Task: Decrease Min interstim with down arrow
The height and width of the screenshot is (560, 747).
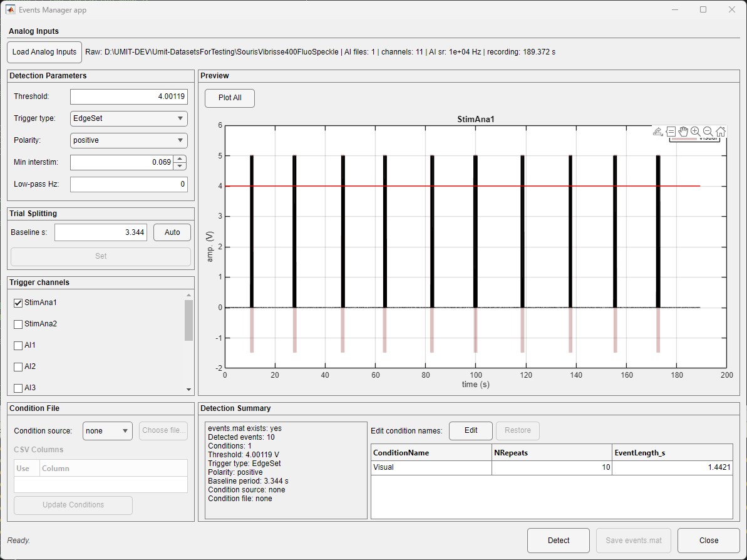Action: click(180, 166)
